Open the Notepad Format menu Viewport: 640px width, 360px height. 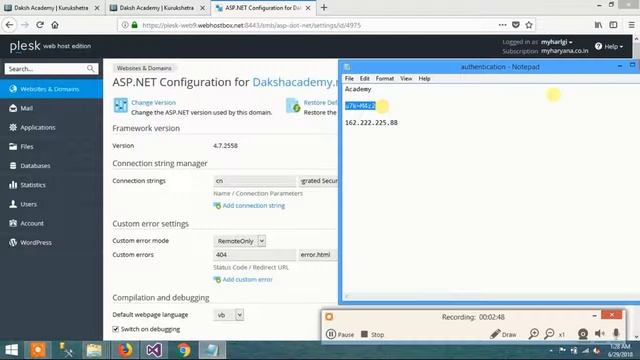click(x=385, y=78)
